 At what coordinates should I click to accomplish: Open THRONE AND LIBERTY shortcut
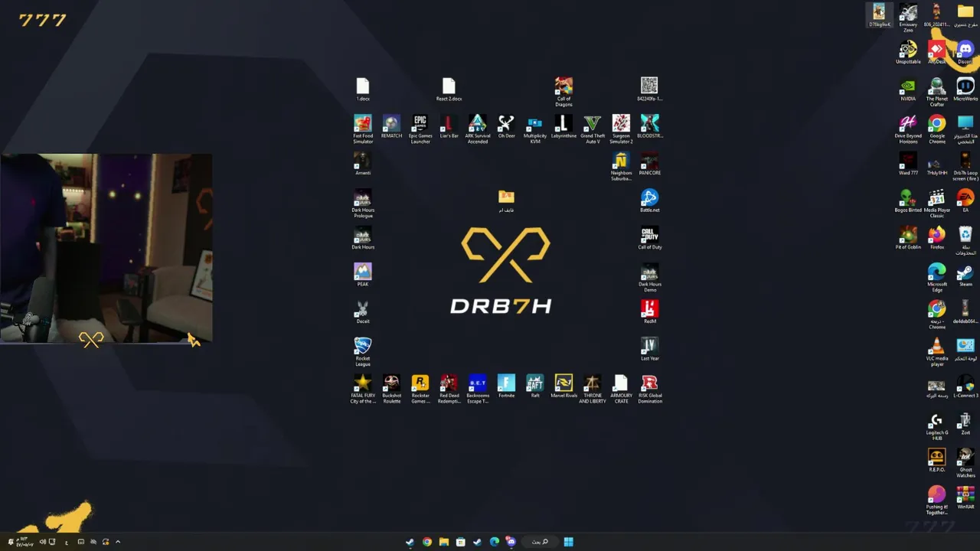coord(593,389)
